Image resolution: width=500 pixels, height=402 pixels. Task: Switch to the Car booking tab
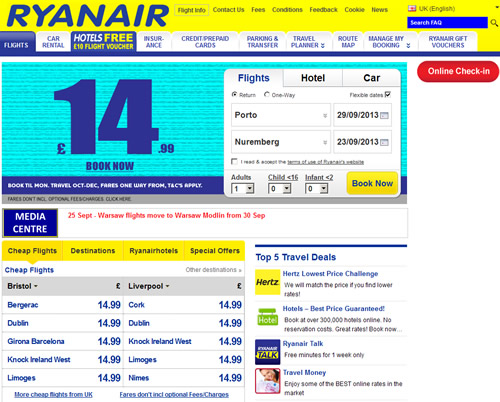(371, 78)
